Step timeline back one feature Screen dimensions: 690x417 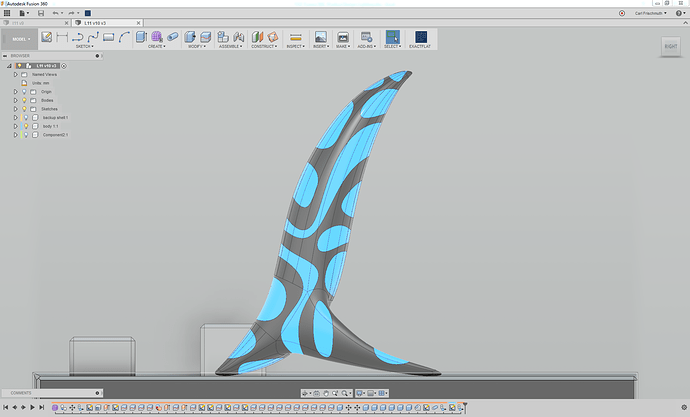tap(15, 407)
